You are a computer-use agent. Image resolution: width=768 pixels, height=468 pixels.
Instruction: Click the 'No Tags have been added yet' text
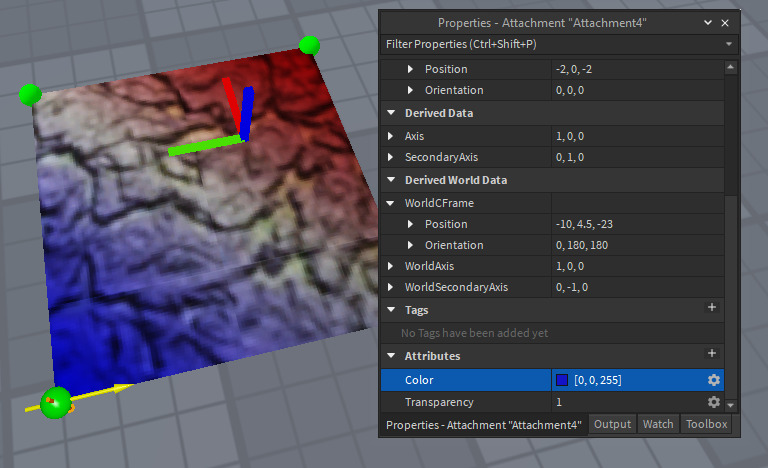click(x=474, y=333)
